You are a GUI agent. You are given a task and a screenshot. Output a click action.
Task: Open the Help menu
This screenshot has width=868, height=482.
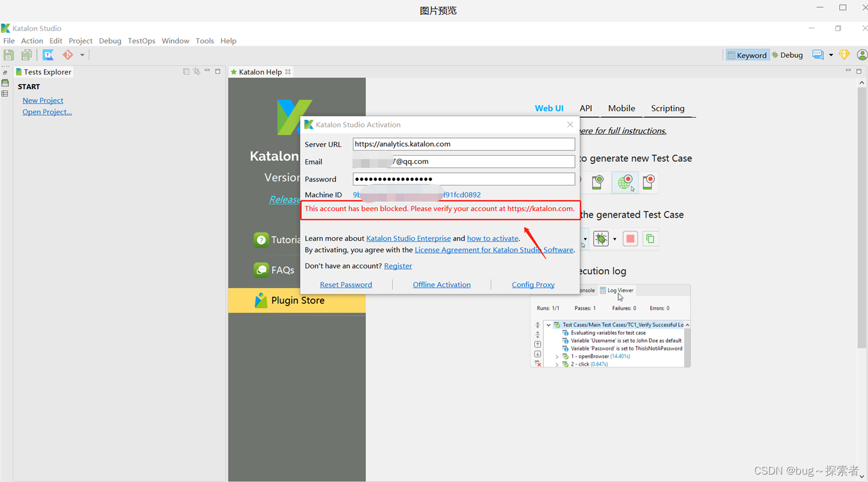[x=228, y=41]
